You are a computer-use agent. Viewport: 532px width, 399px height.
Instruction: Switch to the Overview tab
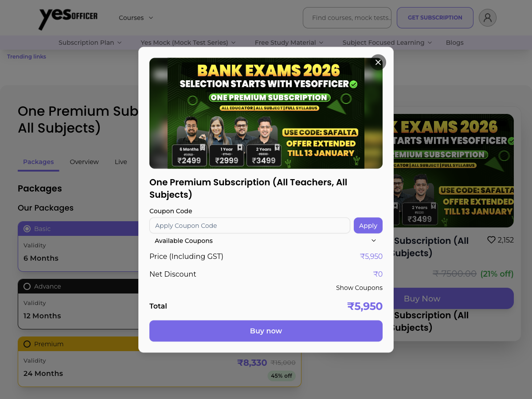pyautogui.click(x=84, y=162)
